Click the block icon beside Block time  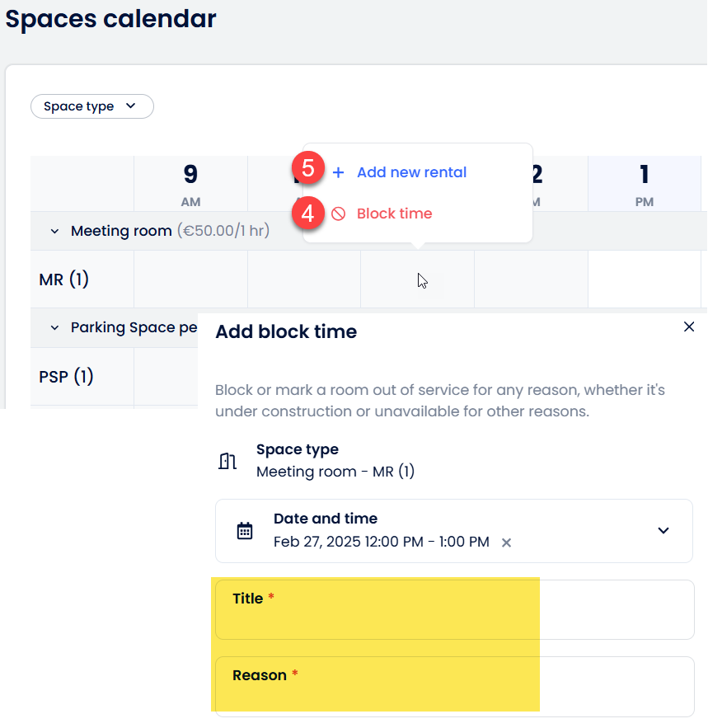[338, 214]
